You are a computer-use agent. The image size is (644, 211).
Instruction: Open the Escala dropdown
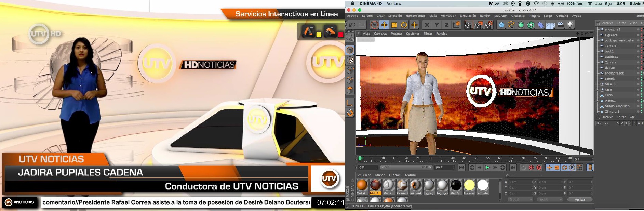click(550, 199)
